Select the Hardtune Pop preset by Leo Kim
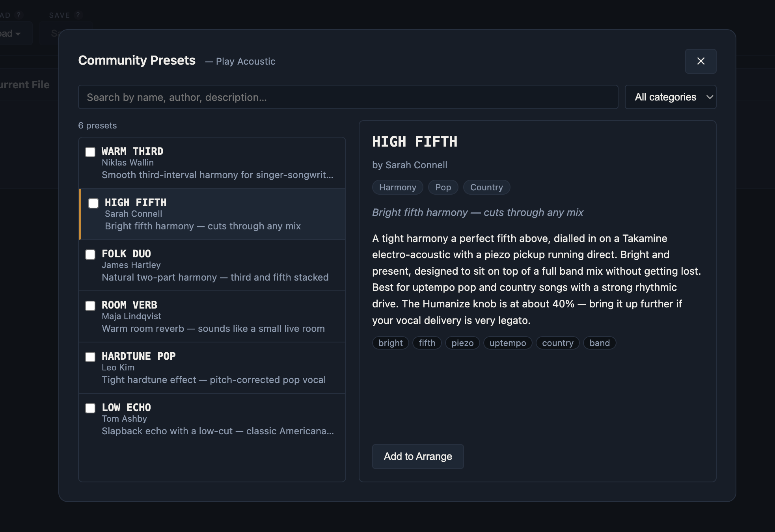Viewport: 775px width, 532px height. point(212,368)
